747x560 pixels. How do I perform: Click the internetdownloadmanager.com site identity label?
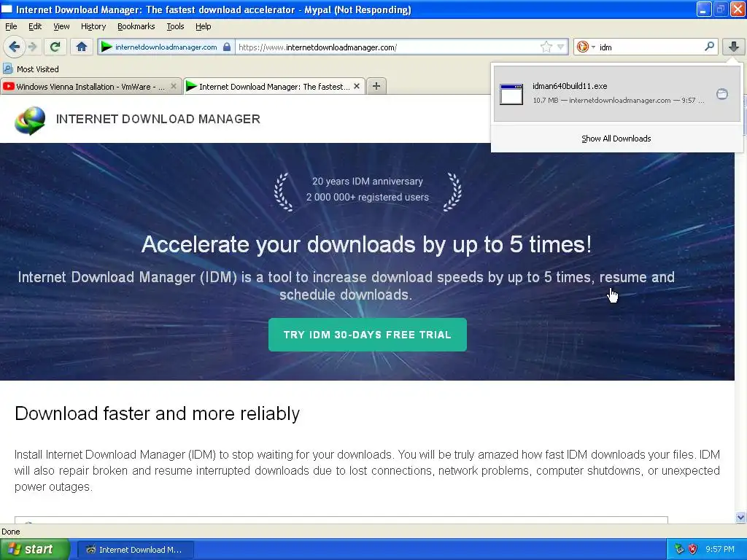(x=166, y=47)
